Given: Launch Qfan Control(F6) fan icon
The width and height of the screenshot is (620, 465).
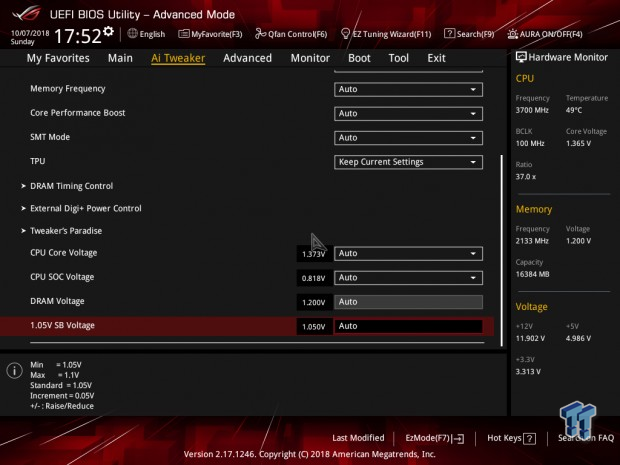Looking at the screenshot, I should (x=260, y=34).
